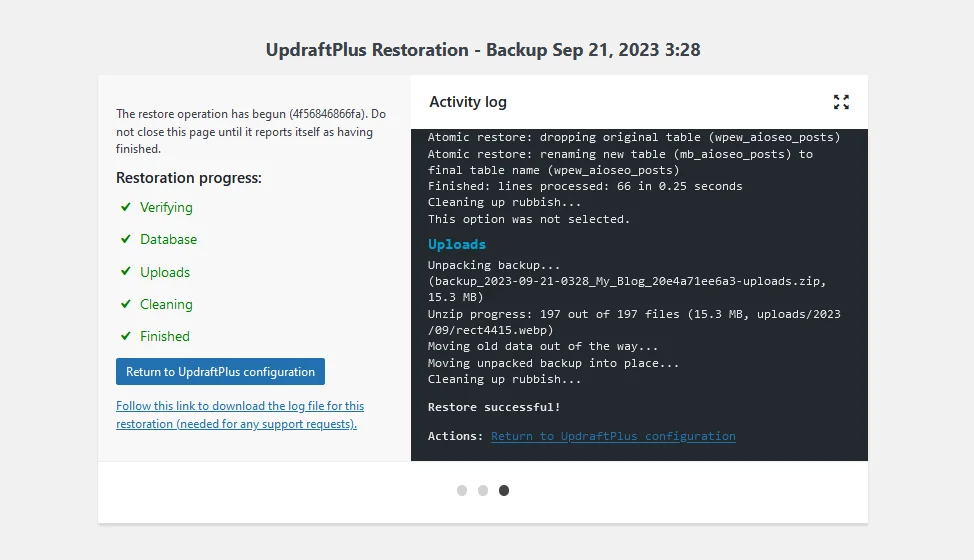Expand the Activity log to fullscreen
Screen dimensions: 974x560
(x=841, y=102)
